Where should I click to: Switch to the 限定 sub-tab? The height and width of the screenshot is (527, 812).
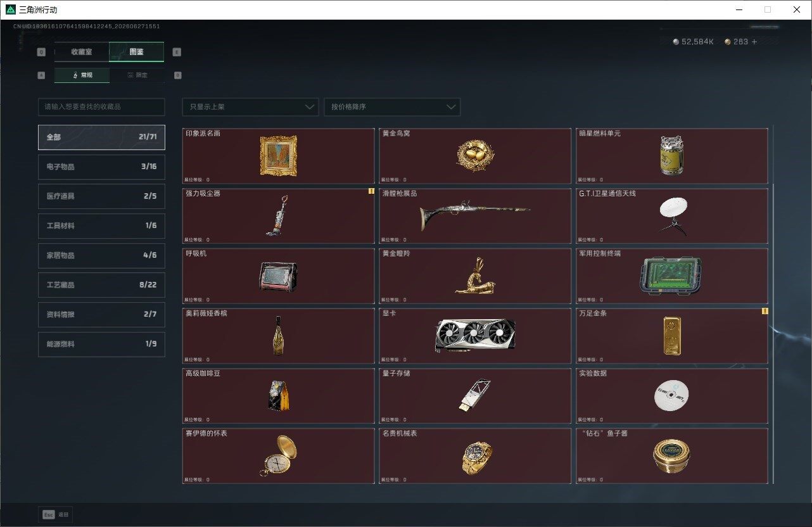pos(137,75)
